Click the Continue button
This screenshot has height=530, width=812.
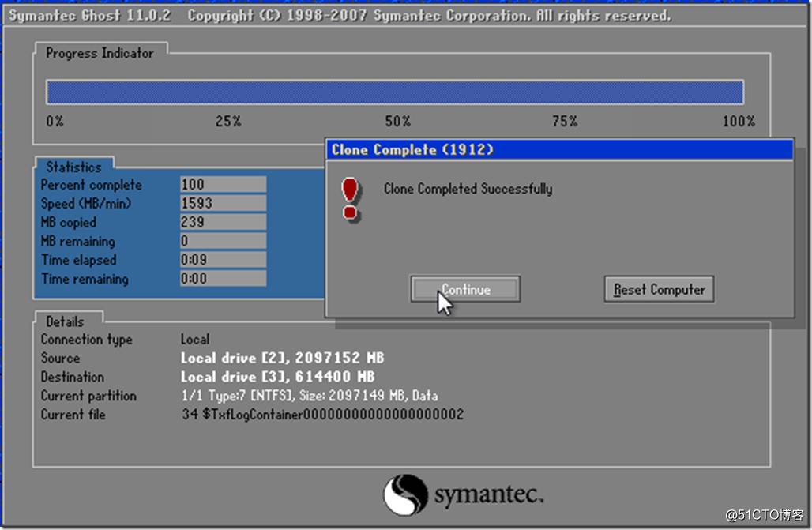(x=465, y=289)
